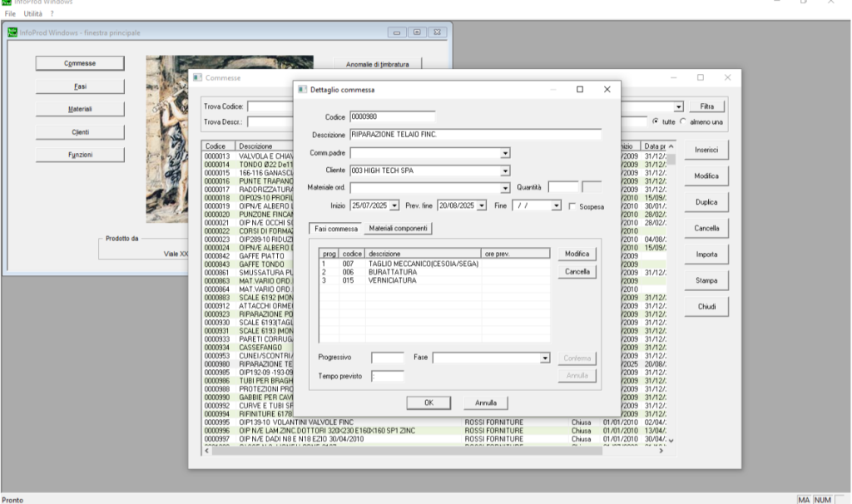Click the Commesse window title icon
The height and width of the screenshot is (504, 852).
click(x=198, y=77)
